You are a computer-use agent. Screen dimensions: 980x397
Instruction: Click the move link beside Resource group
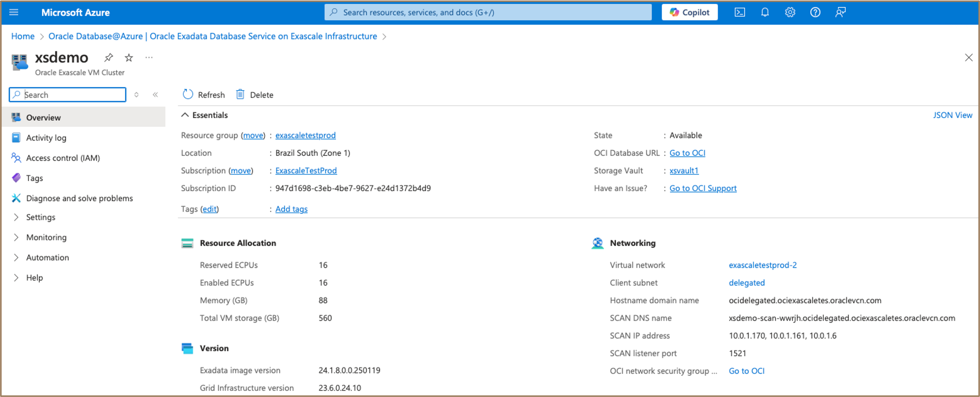pos(253,135)
